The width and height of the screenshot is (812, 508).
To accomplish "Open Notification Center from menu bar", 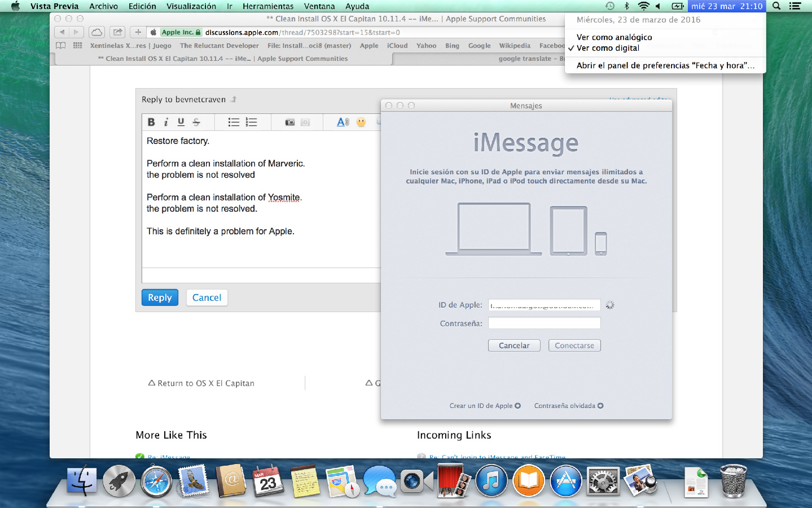I will click(795, 6).
